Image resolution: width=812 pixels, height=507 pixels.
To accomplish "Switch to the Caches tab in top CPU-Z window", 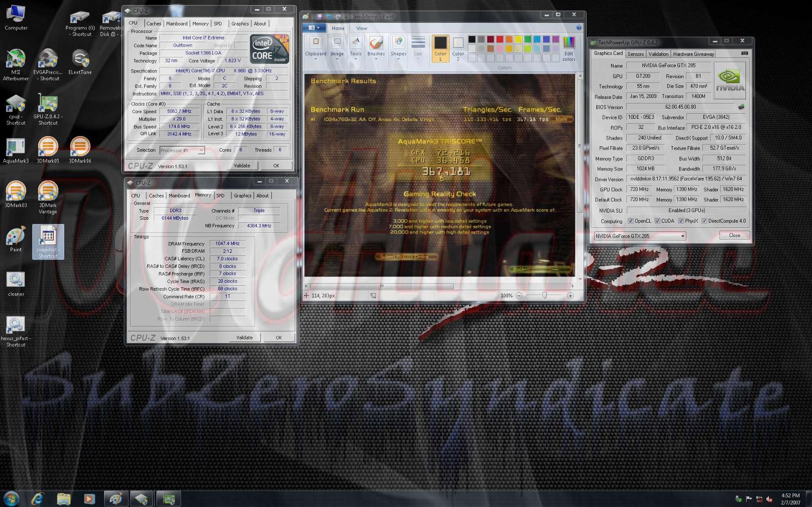I will click(x=154, y=24).
